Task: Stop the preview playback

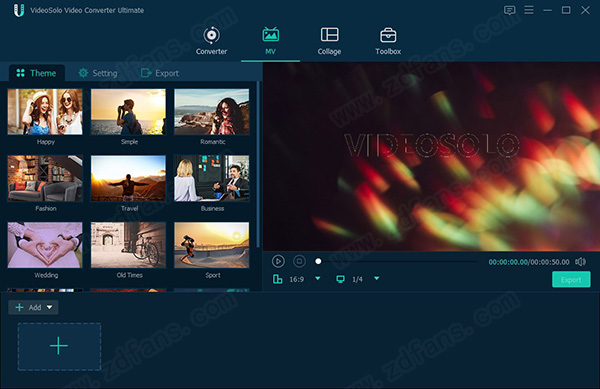Action: click(299, 261)
